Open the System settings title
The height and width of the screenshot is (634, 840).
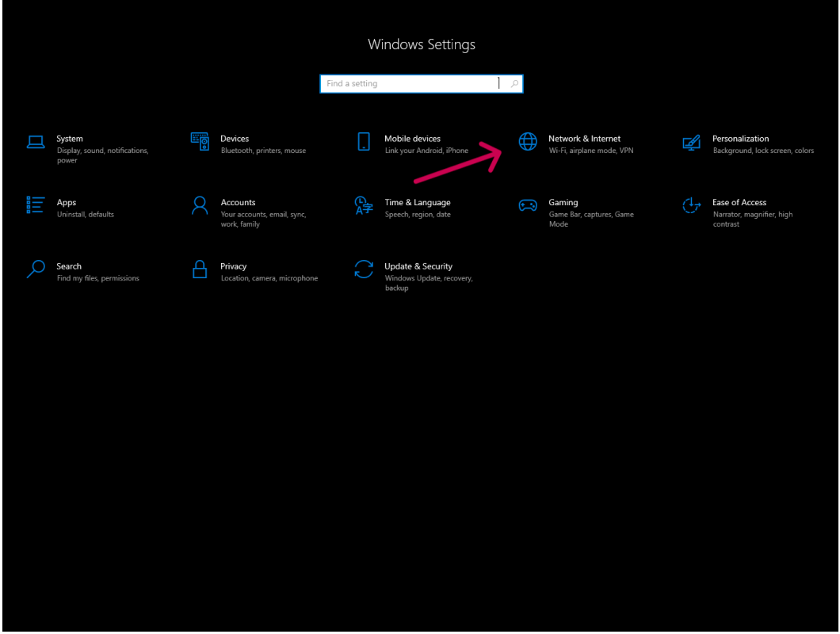(x=70, y=139)
